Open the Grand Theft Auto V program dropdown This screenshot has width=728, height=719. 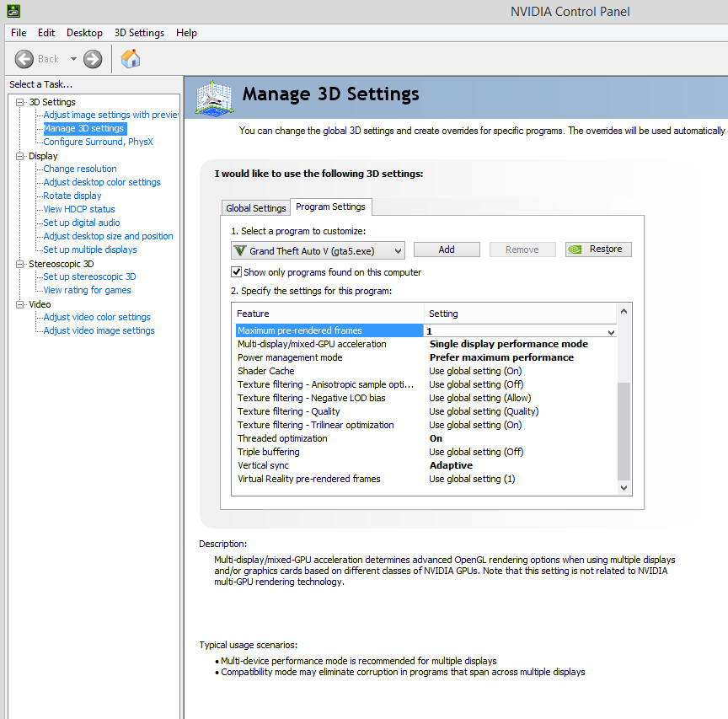396,250
